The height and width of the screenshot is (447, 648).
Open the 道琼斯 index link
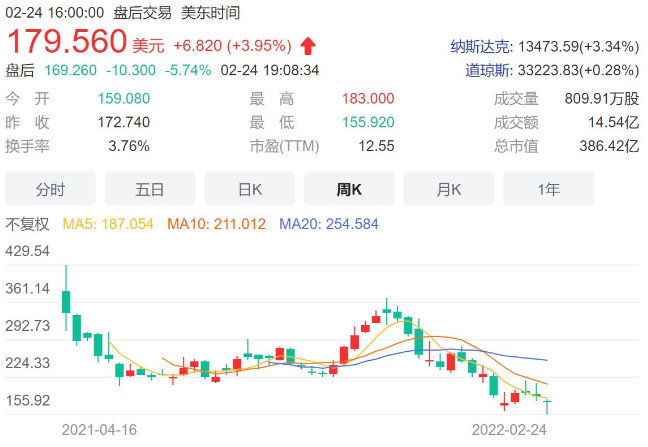487,70
